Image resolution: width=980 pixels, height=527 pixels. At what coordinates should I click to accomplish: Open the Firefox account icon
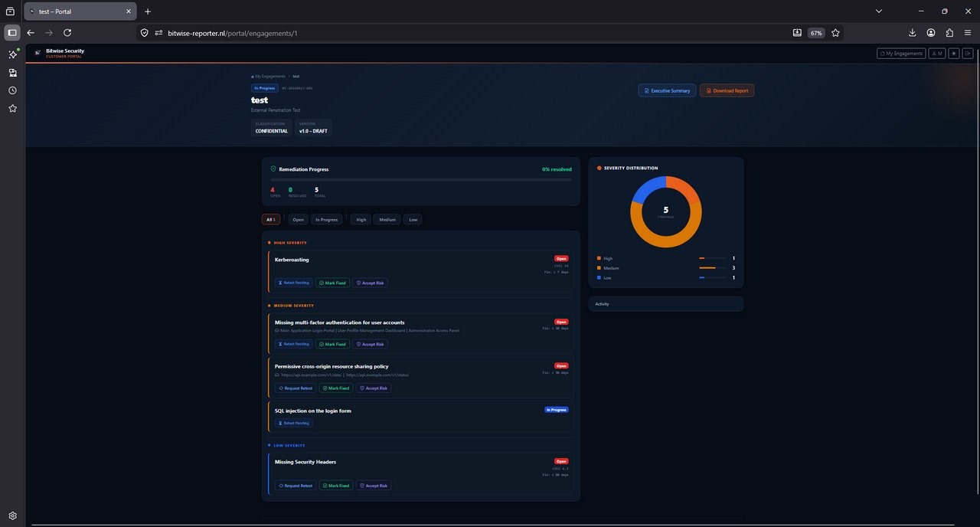pos(931,33)
